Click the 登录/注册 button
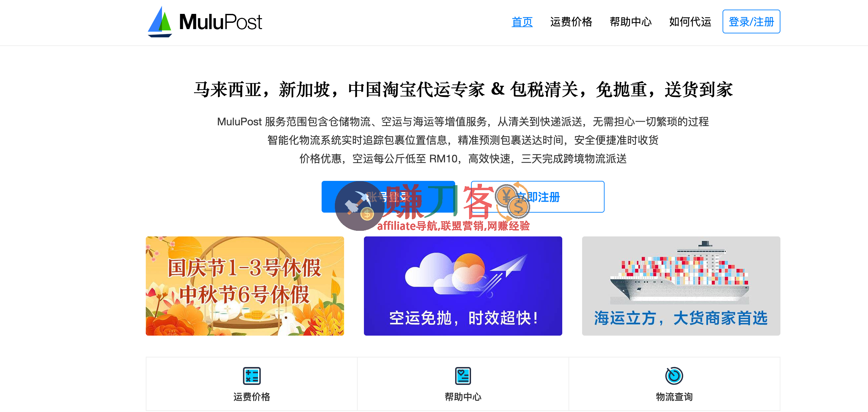The image size is (868, 412). (751, 21)
